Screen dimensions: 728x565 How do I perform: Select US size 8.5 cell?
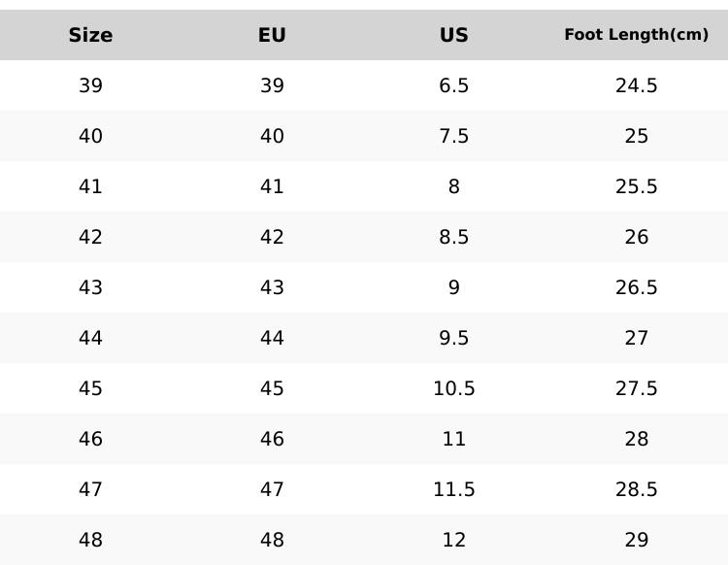(453, 237)
